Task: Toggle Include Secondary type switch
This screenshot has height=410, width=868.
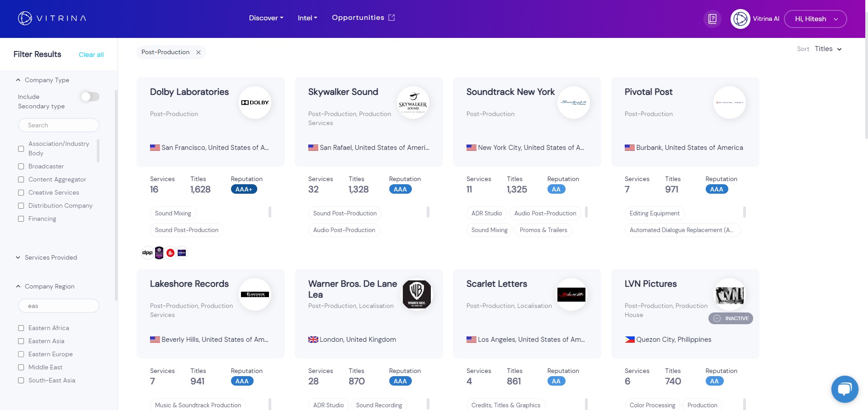Action: (90, 97)
